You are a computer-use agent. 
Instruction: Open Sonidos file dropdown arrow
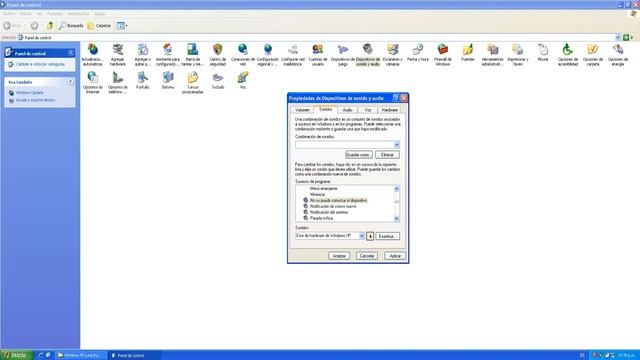[x=362, y=236]
